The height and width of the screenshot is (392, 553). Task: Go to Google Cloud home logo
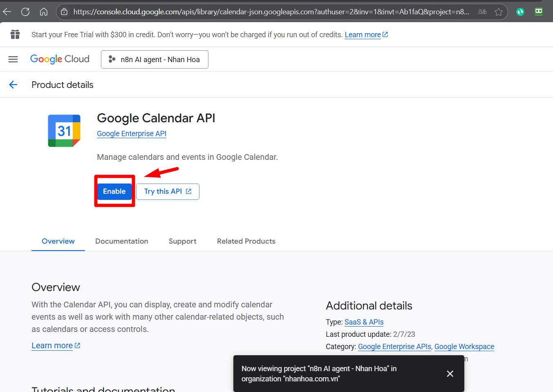60,59
